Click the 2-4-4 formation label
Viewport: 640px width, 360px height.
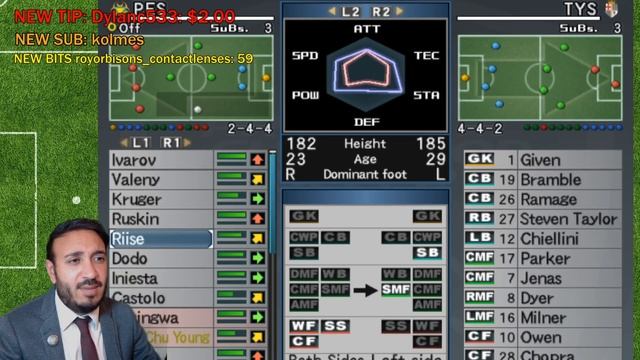pyautogui.click(x=250, y=129)
